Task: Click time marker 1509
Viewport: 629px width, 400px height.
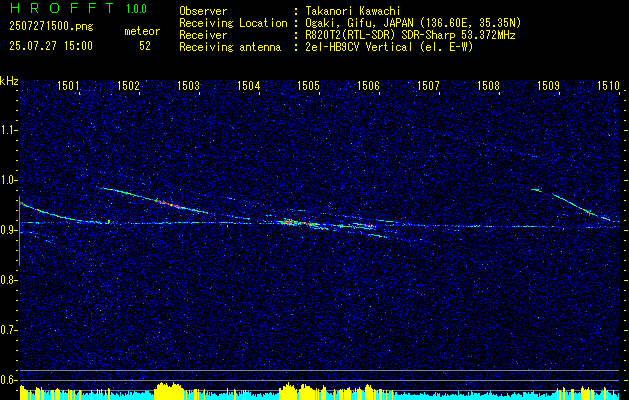Action: [548, 85]
